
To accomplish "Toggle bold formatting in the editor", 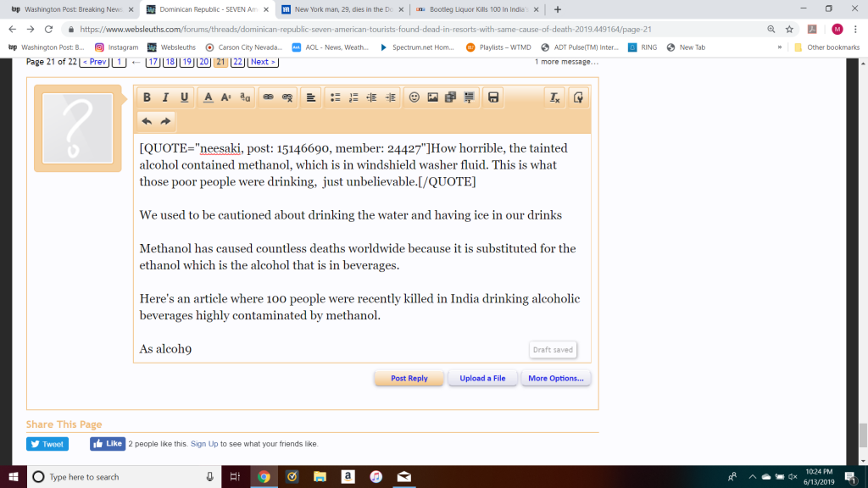I will coord(147,97).
